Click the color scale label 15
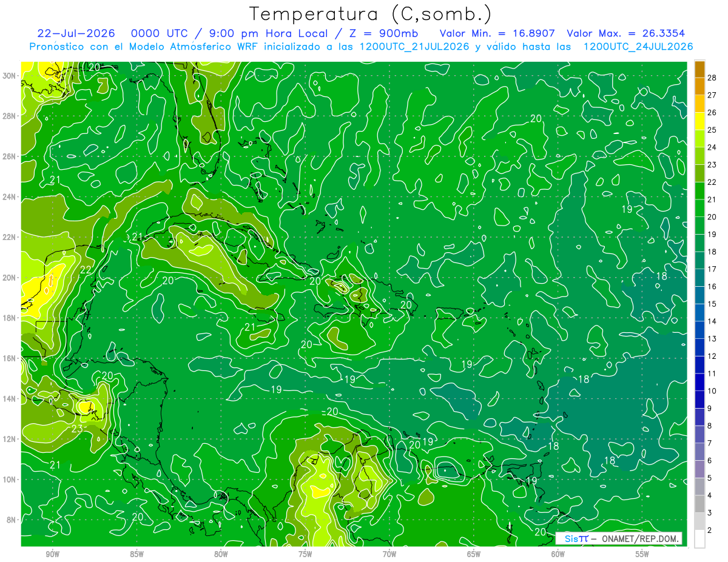The width and height of the screenshot is (728, 562). 712,304
